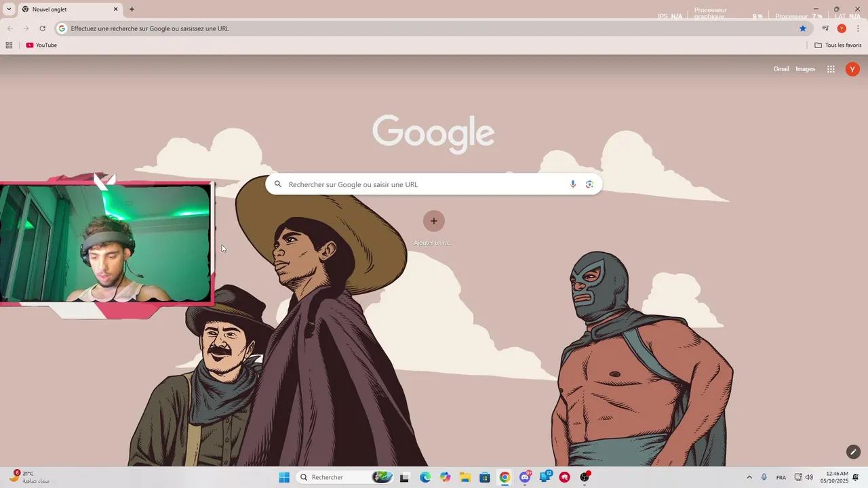The image size is (868, 488).
Task: Open the Chrome profile avatar Y in toolbar
Action: point(842,28)
